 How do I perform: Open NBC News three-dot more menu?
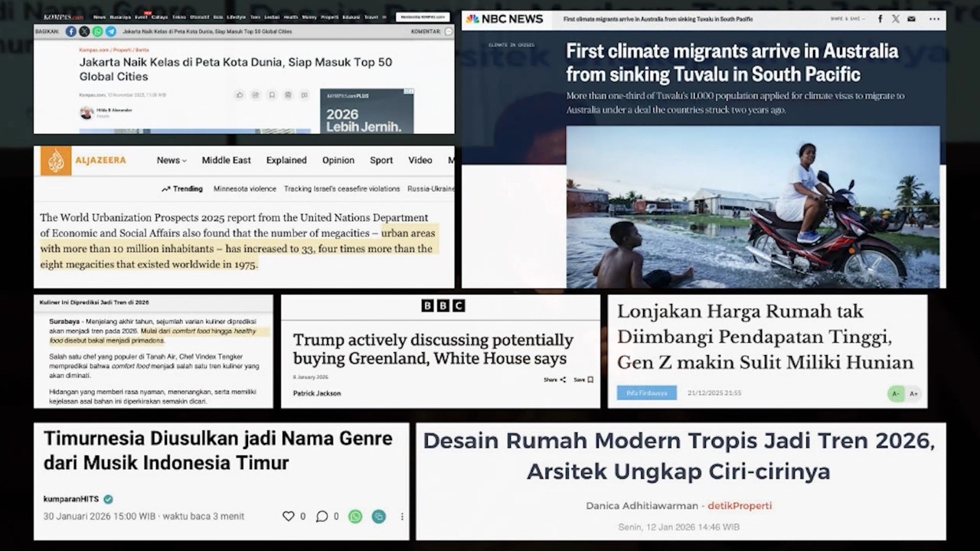(x=934, y=19)
